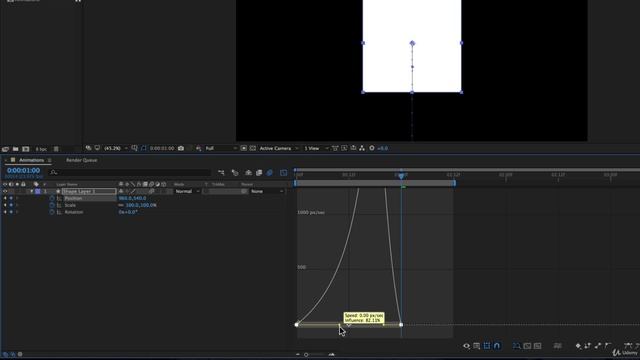Select the Rotation property row

click(74, 212)
